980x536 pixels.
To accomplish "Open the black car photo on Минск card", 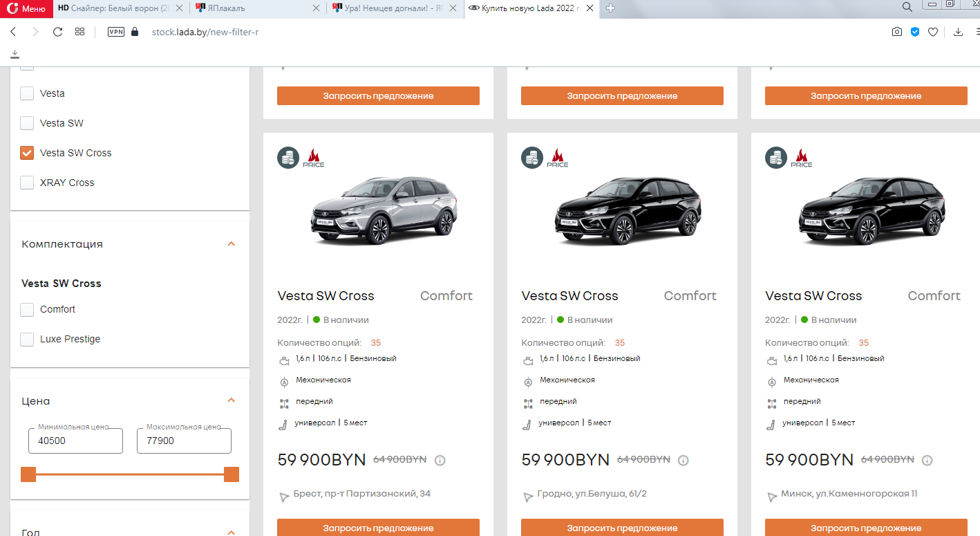I will point(872,210).
